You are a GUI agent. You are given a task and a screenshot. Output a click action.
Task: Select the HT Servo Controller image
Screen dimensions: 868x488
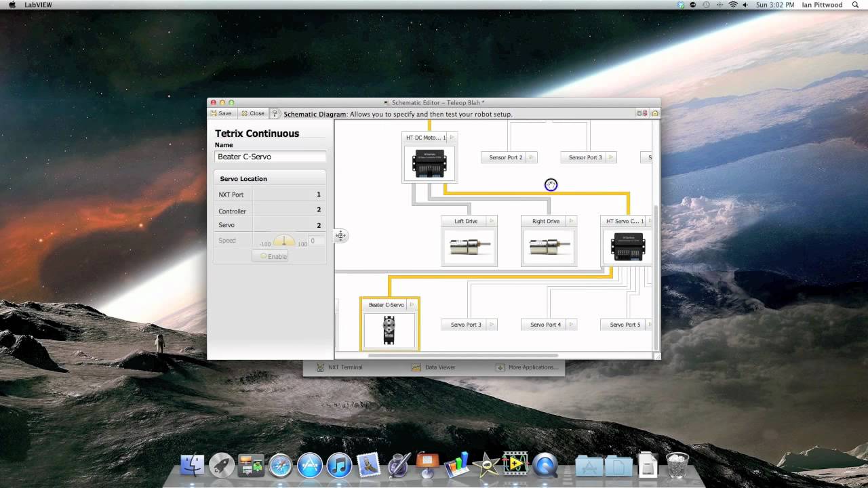pos(628,246)
